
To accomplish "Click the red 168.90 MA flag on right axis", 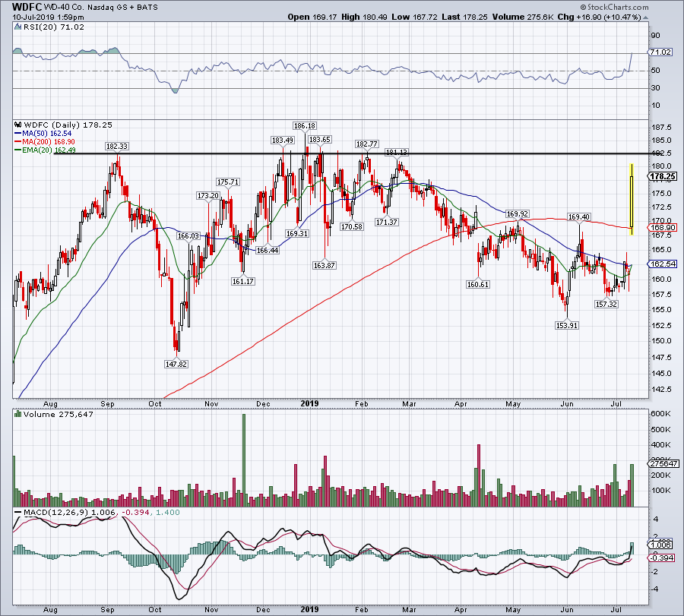I will pos(663,228).
